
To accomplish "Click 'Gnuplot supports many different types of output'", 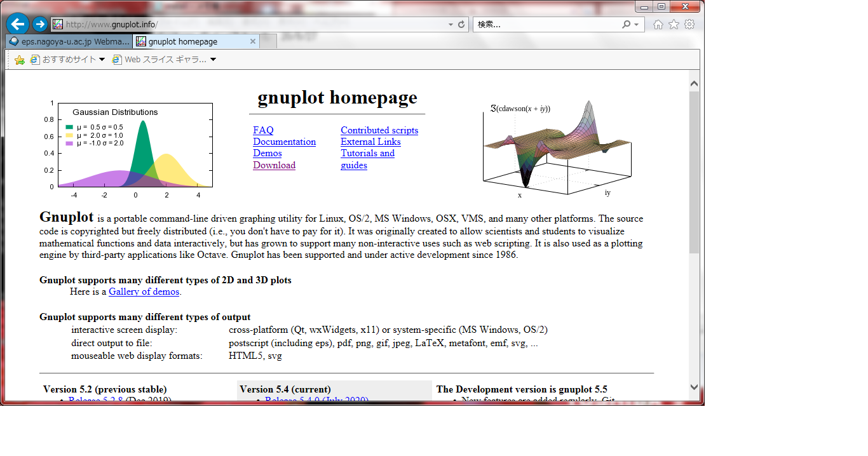I will click(x=145, y=317).
